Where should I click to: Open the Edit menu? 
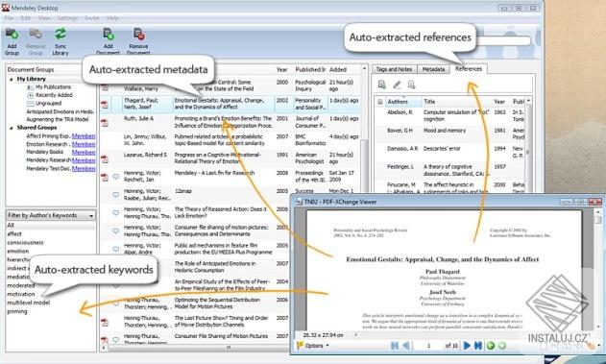pyautogui.click(x=26, y=18)
